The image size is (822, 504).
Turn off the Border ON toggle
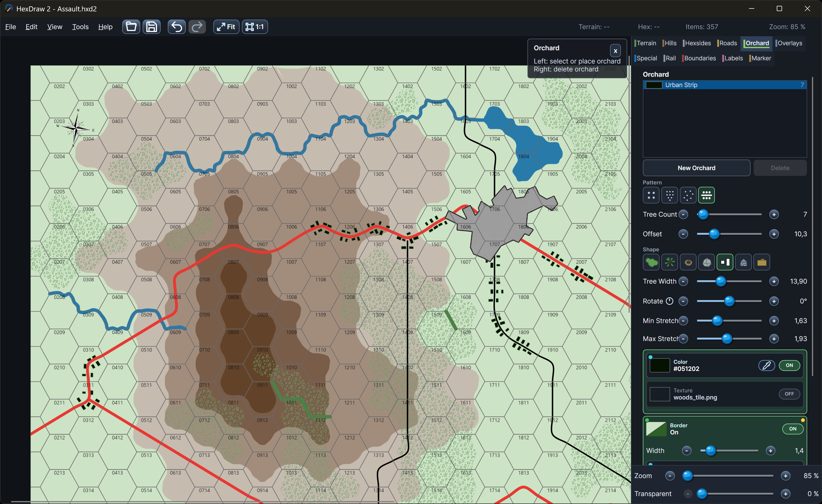click(793, 429)
